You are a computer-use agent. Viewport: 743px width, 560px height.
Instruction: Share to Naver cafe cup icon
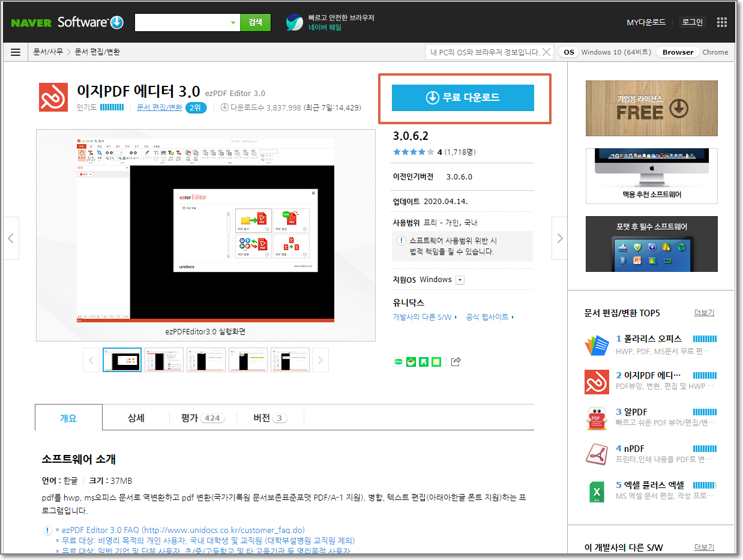point(411,361)
